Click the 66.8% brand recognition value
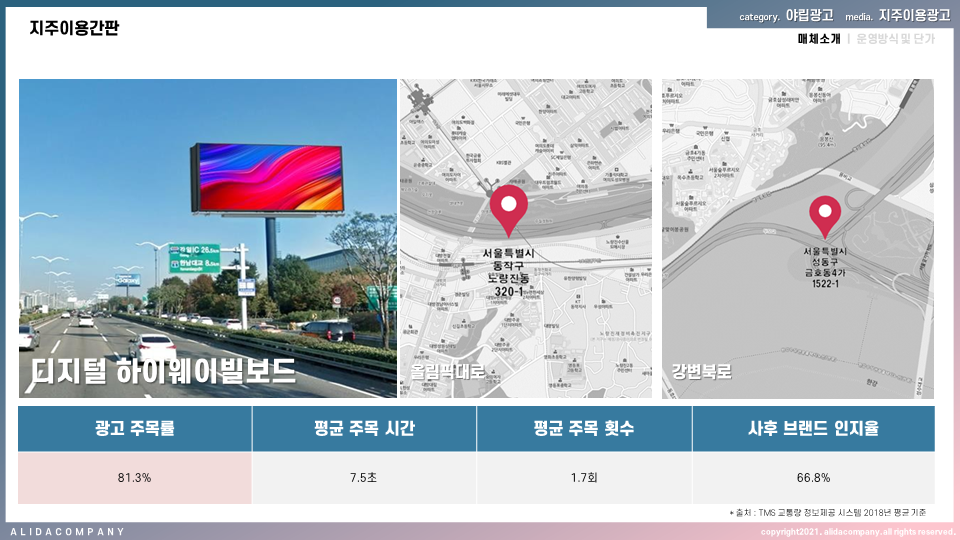The image size is (960, 540). tap(813, 478)
